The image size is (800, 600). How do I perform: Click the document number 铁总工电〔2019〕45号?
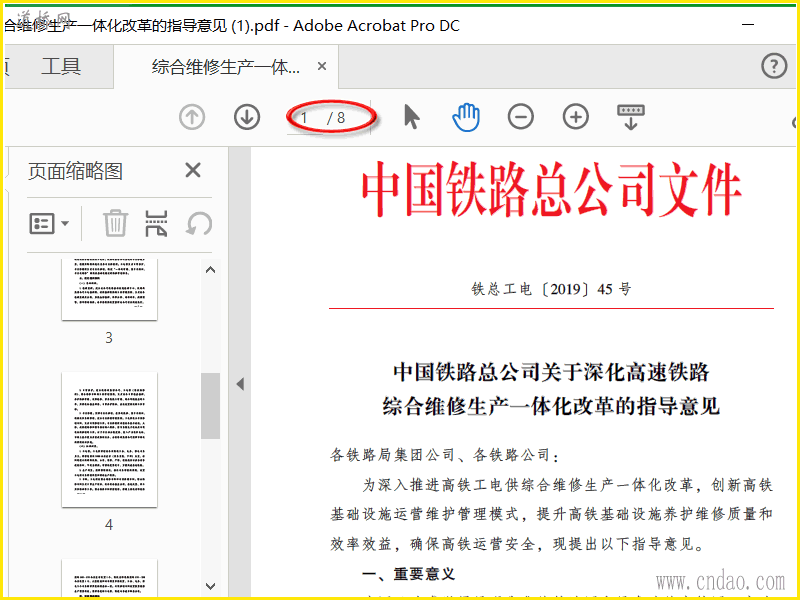551,289
